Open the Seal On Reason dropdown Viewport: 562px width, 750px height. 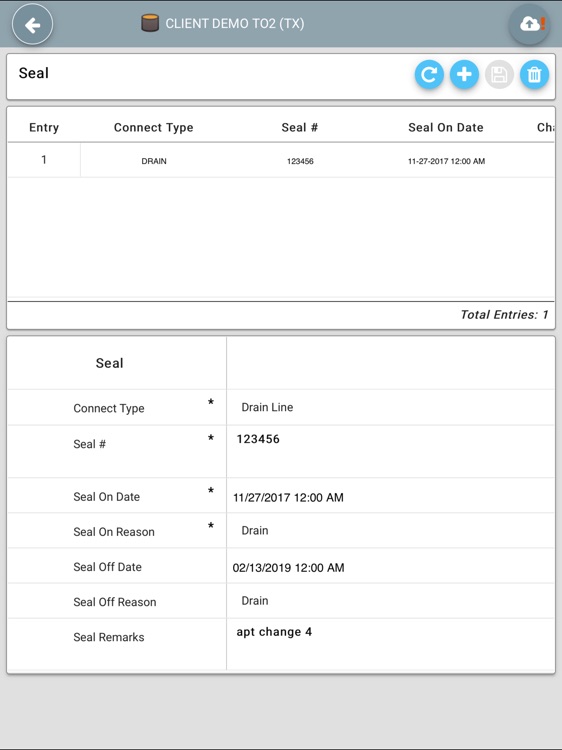coord(390,530)
